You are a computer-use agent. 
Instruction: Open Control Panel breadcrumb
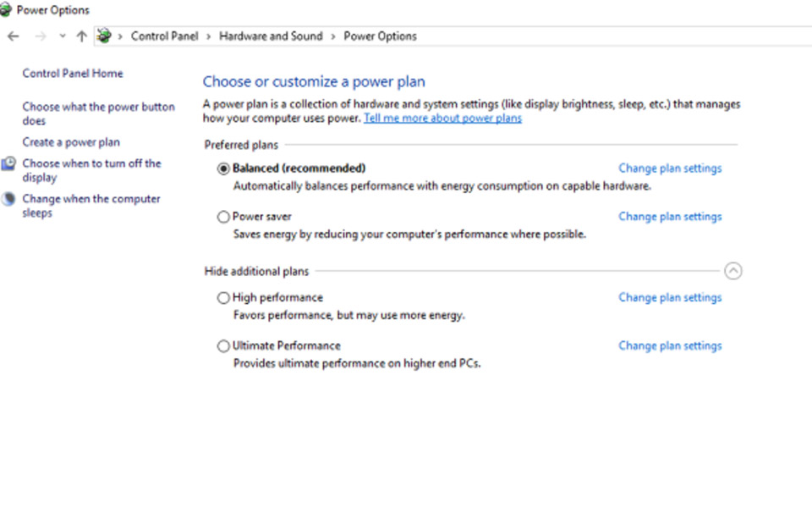164,36
